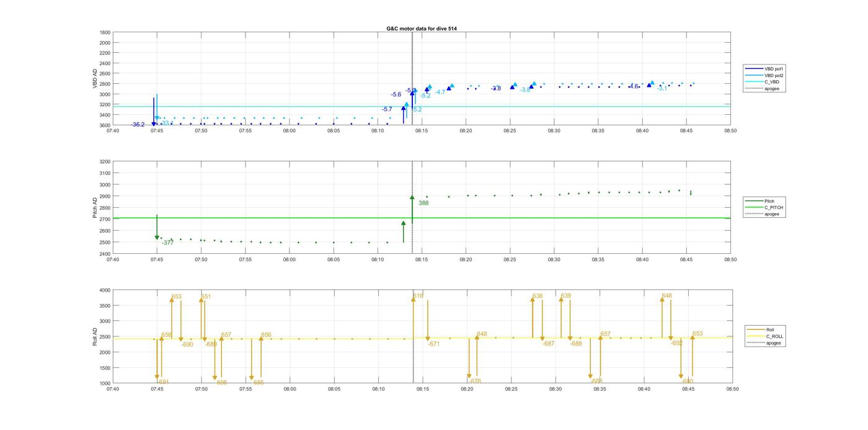Click the '08:50' time tick under the Roll plot
The height and width of the screenshot is (430, 868).
732,389
